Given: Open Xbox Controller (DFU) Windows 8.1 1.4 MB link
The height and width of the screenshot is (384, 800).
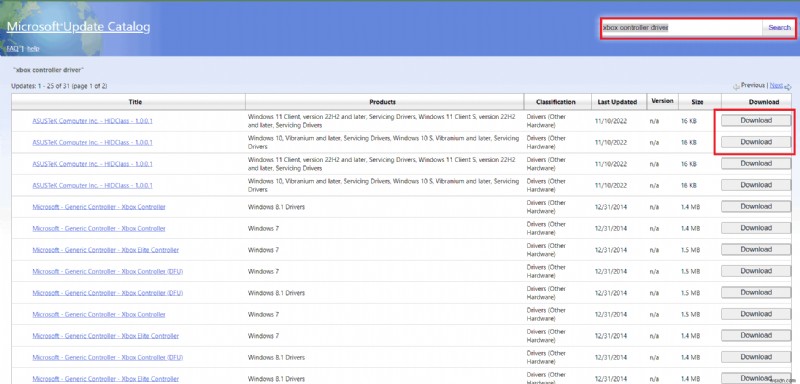Looking at the screenshot, I should point(108,357).
